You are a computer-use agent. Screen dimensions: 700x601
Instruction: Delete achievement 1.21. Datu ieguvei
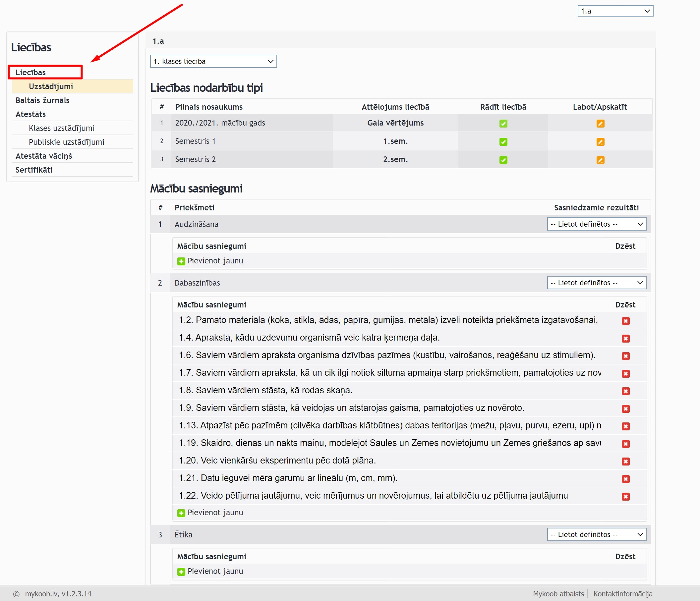(625, 479)
